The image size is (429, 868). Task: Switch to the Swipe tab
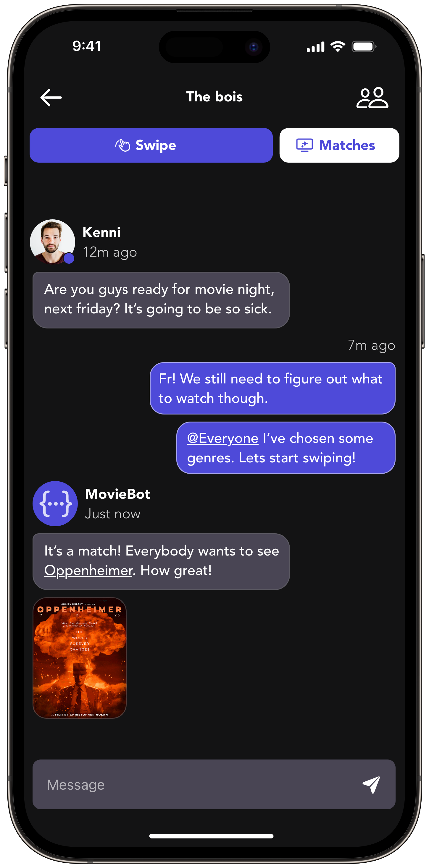tap(151, 145)
